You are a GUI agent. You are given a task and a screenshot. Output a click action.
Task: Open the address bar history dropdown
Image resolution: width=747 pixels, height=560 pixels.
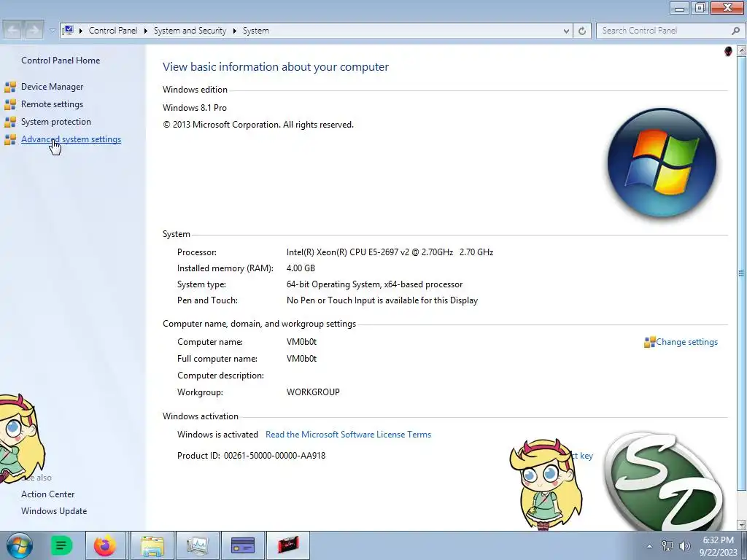[566, 31]
